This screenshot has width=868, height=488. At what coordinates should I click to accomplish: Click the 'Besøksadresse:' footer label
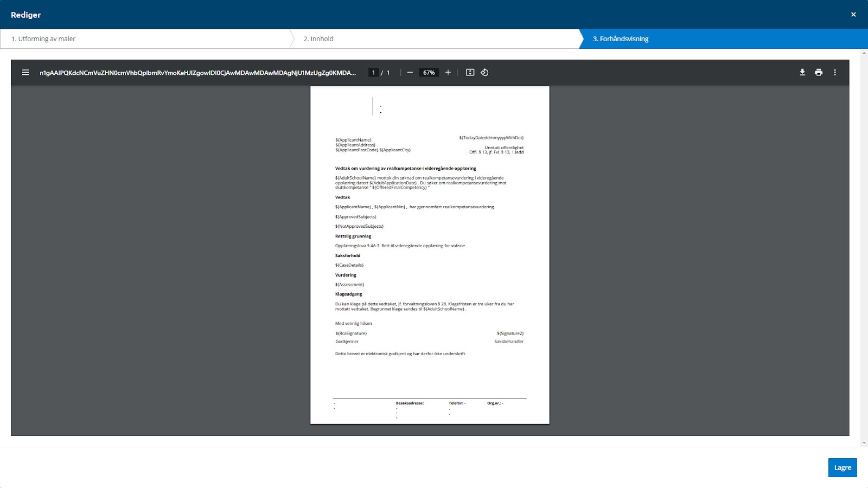pos(410,403)
